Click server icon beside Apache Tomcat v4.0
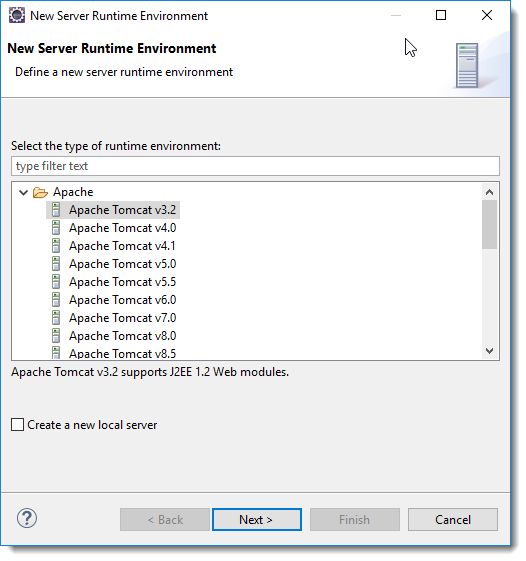The height and width of the screenshot is (561, 526). coord(56,228)
